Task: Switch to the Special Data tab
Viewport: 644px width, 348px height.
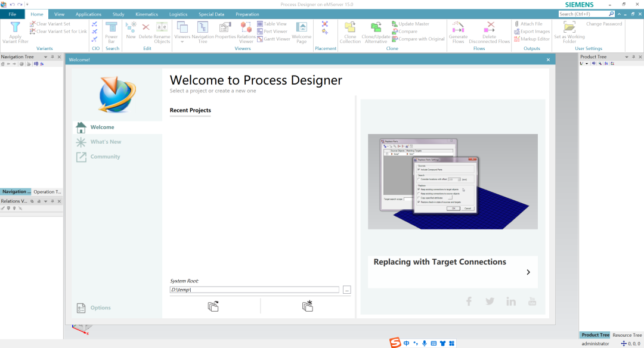Action: pos(212,14)
